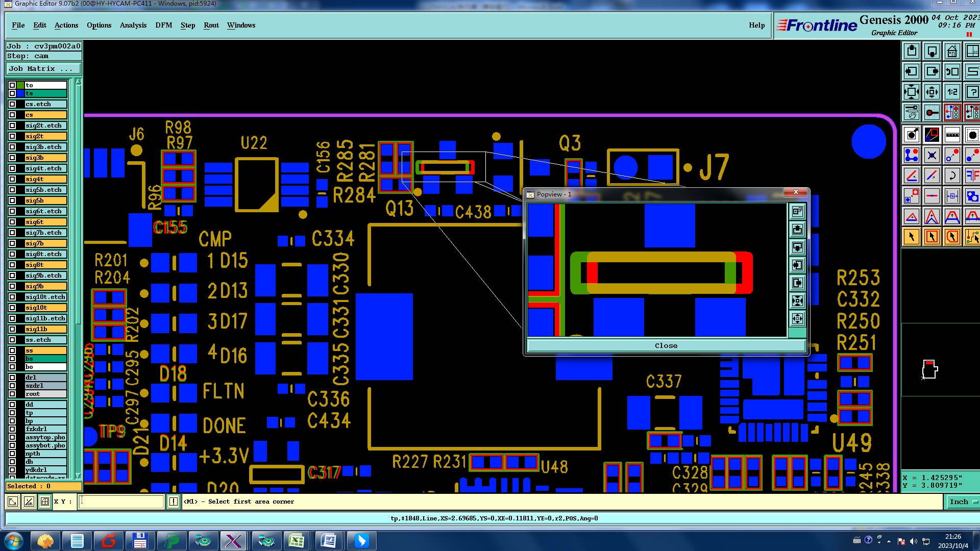This screenshot has width=980, height=551.
Task: Open the Analysis menu
Action: tap(133, 26)
